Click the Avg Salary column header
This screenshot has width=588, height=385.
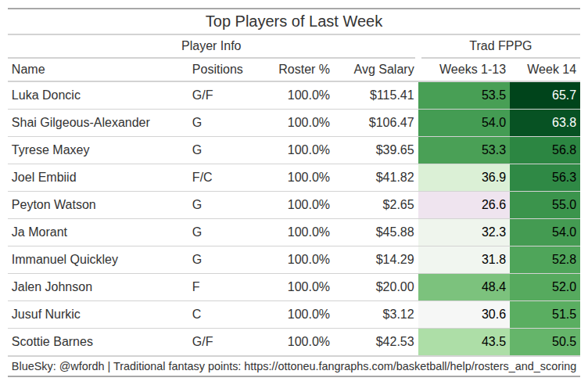click(x=383, y=70)
